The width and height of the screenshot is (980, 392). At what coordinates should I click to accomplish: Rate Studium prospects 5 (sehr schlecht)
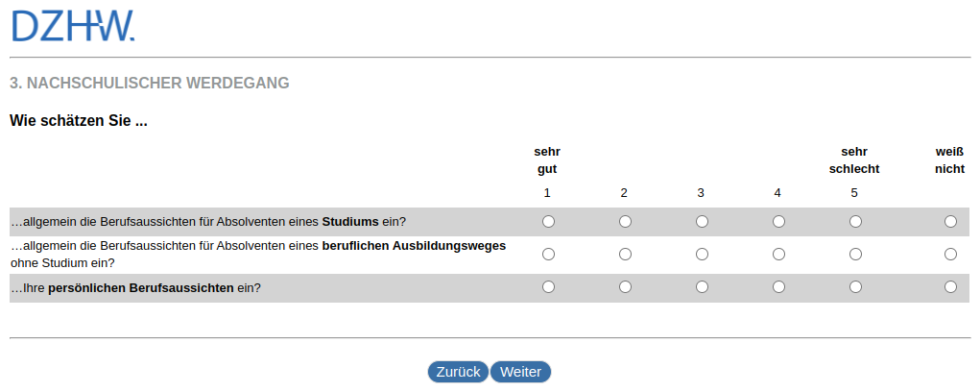click(855, 222)
